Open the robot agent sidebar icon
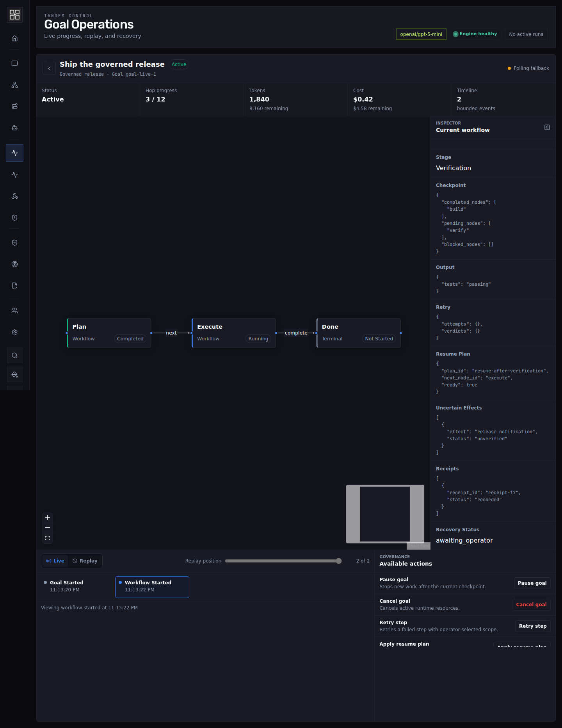562x728 pixels. pyautogui.click(x=14, y=128)
